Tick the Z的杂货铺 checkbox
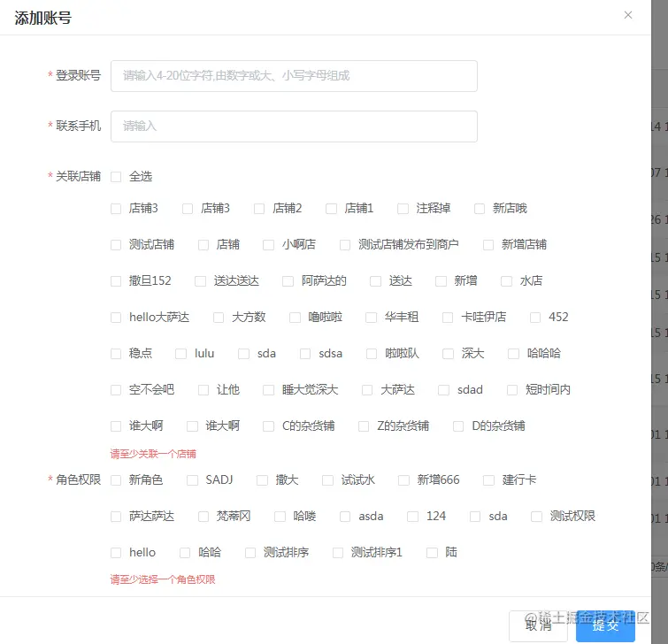 (x=364, y=425)
